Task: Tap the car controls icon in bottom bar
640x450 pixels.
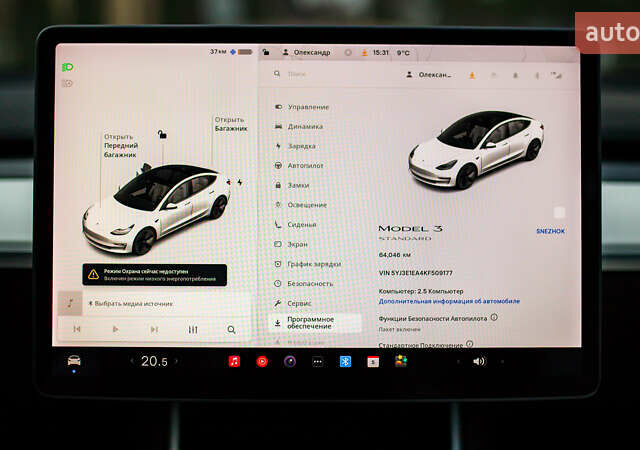Action: click(x=74, y=361)
